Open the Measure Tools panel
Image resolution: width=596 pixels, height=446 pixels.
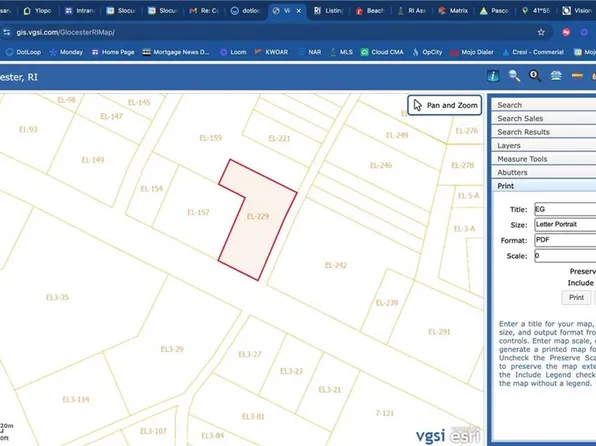pos(544,159)
